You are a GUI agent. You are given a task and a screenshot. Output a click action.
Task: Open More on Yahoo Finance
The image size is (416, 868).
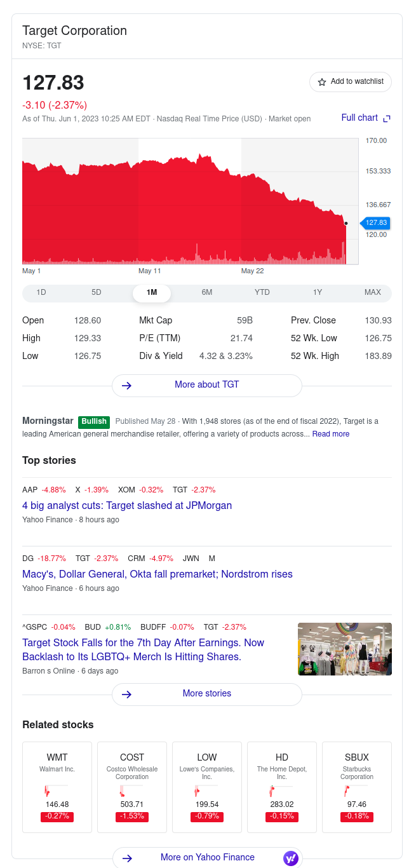point(208,858)
